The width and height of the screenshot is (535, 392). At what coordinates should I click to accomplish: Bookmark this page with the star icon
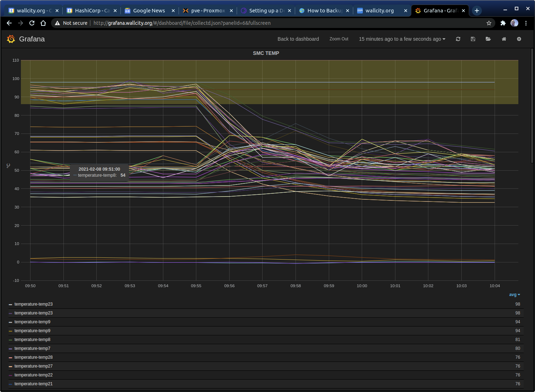tap(489, 23)
